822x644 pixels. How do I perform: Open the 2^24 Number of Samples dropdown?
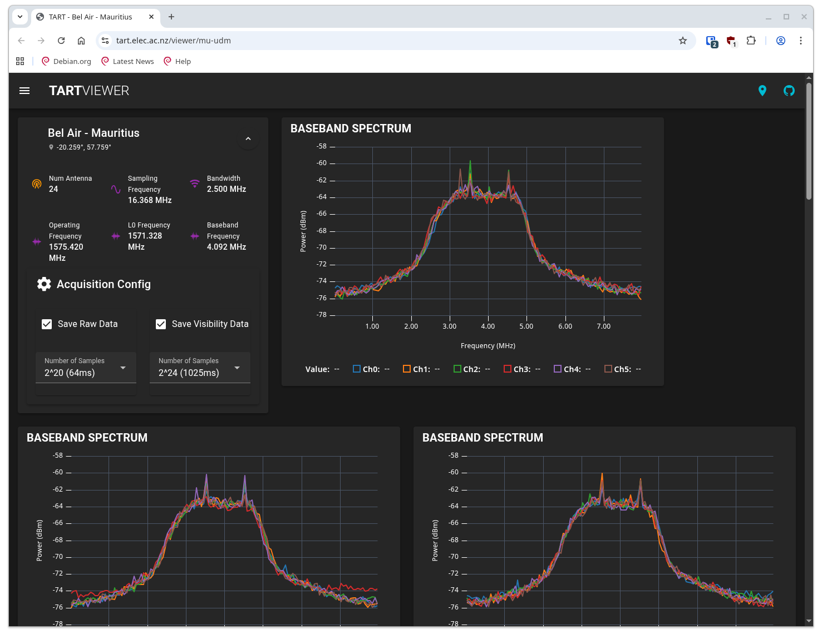[x=237, y=368]
